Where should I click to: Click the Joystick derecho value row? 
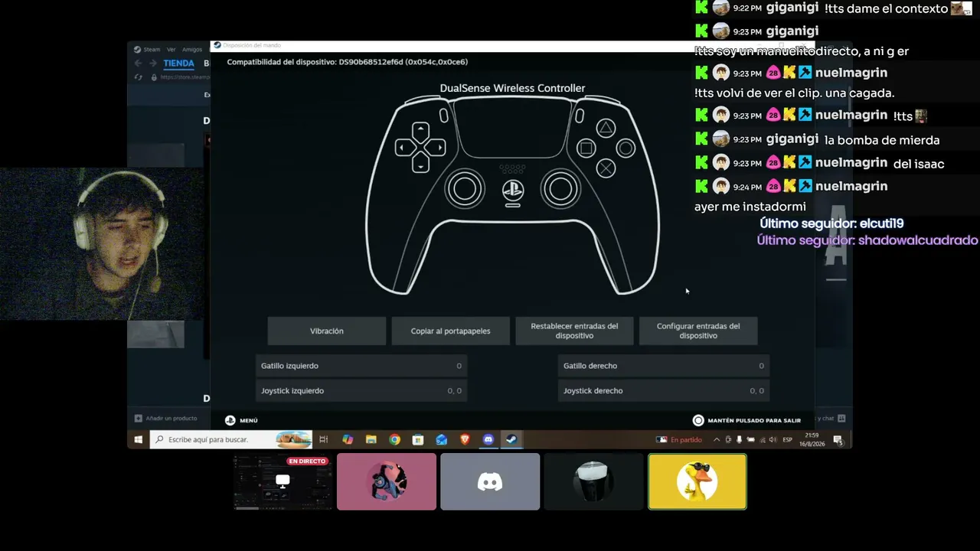[664, 390]
